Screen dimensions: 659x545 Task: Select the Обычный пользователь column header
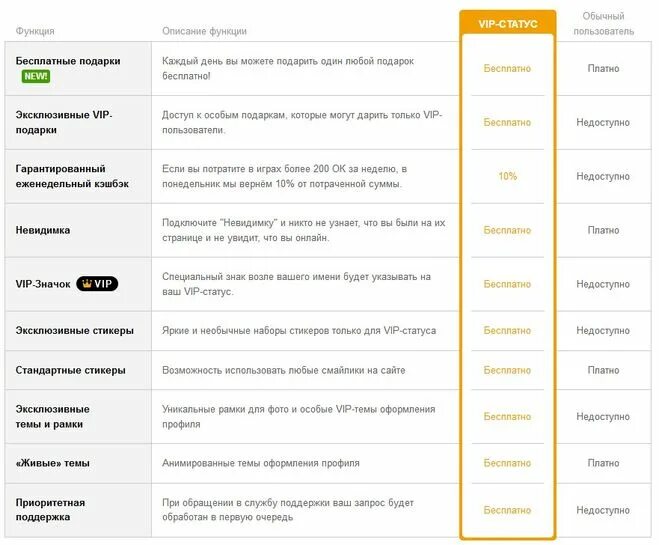[604, 24]
